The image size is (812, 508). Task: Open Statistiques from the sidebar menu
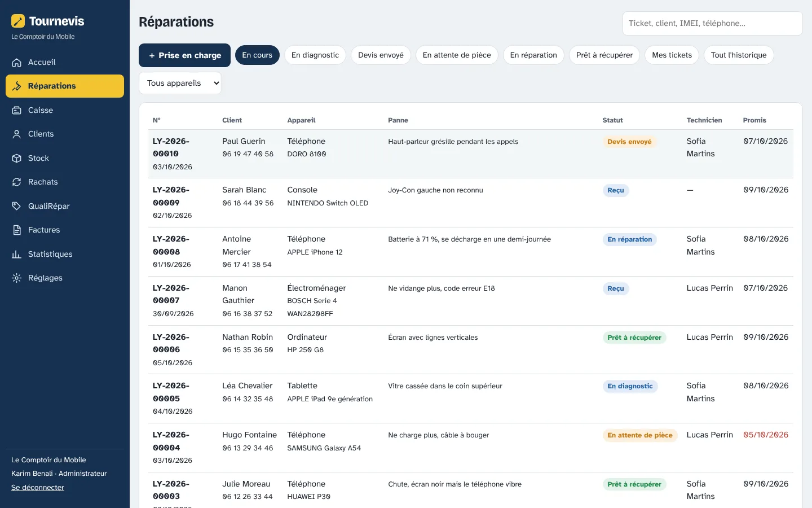[65, 254]
